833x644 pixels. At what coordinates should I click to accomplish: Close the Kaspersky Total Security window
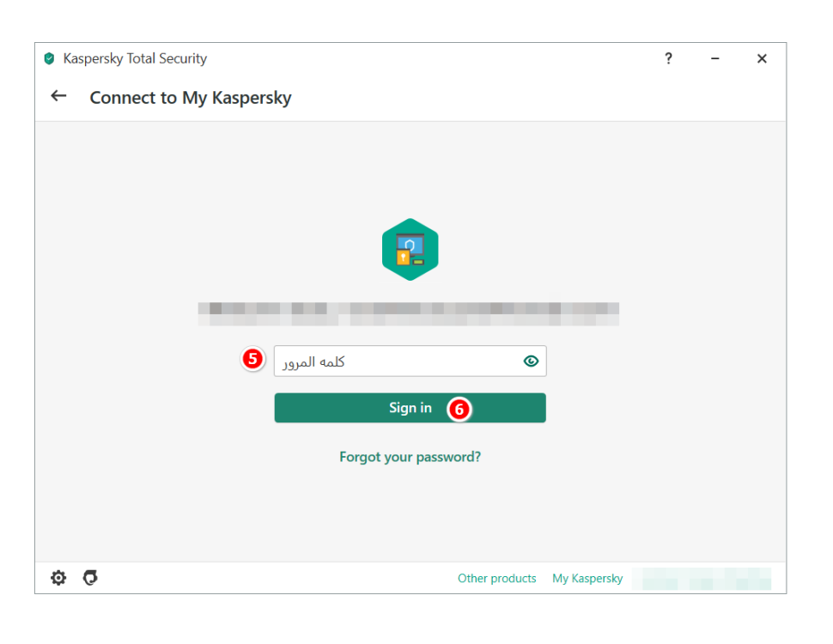pyautogui.click(x=762, y=58)
